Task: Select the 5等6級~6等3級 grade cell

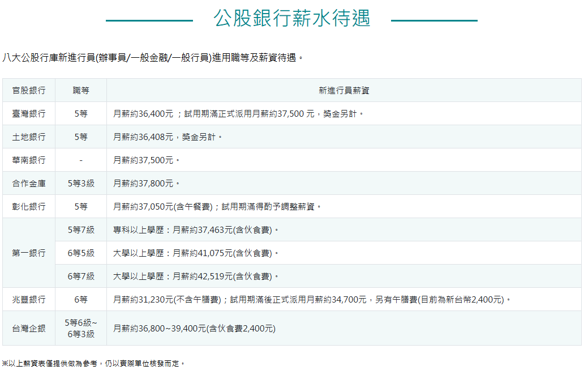Action: (x=81, y=329)
